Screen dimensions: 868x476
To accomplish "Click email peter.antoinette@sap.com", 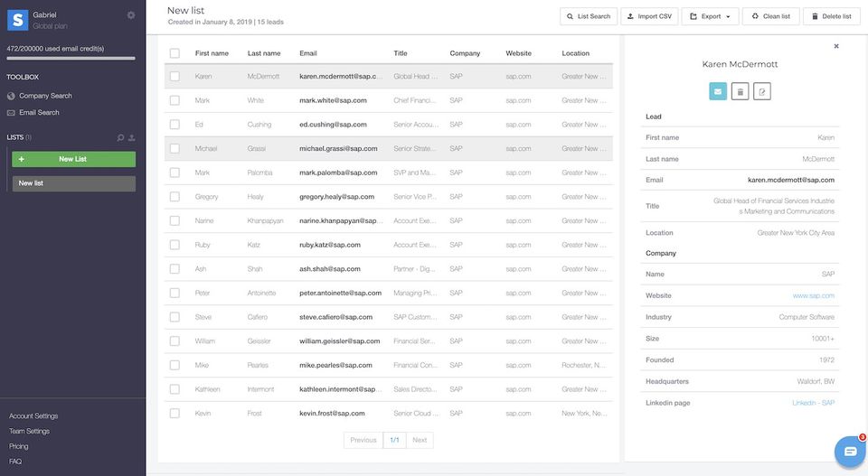I will [341, 293].
